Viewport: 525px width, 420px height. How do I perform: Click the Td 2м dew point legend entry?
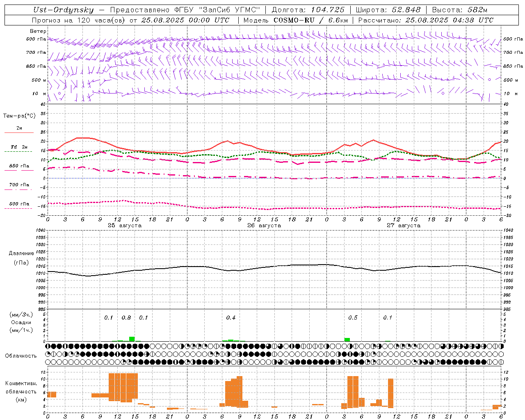(19, 147)
